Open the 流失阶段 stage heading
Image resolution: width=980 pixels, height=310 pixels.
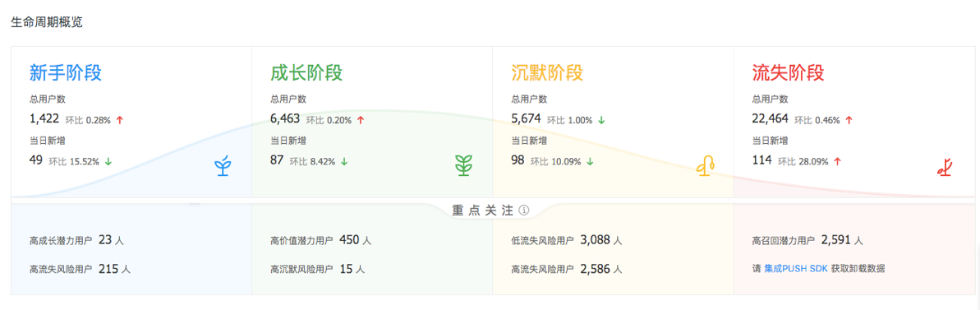tap(788, 73)
